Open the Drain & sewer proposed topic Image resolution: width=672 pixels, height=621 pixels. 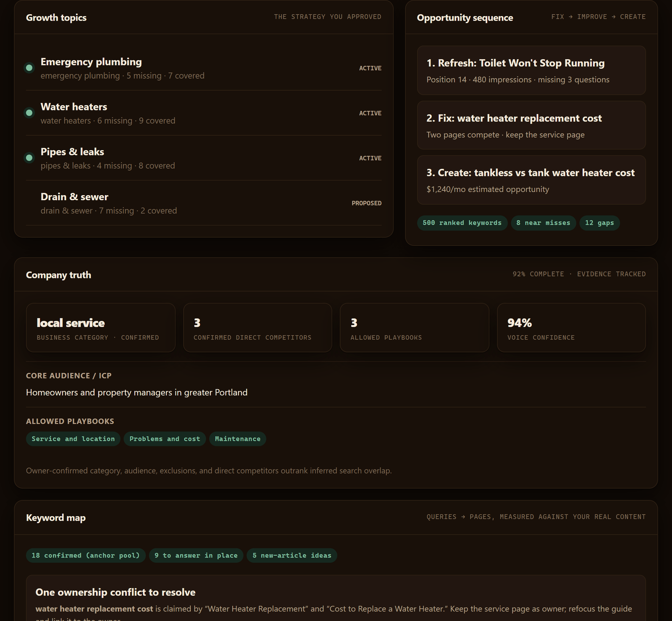204,203
